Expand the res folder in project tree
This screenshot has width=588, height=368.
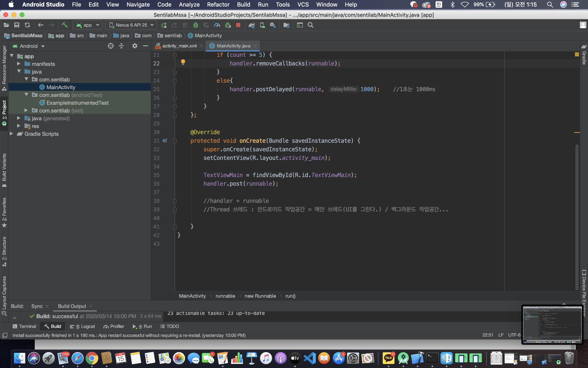pyautogui.click(x=19, y=126)
